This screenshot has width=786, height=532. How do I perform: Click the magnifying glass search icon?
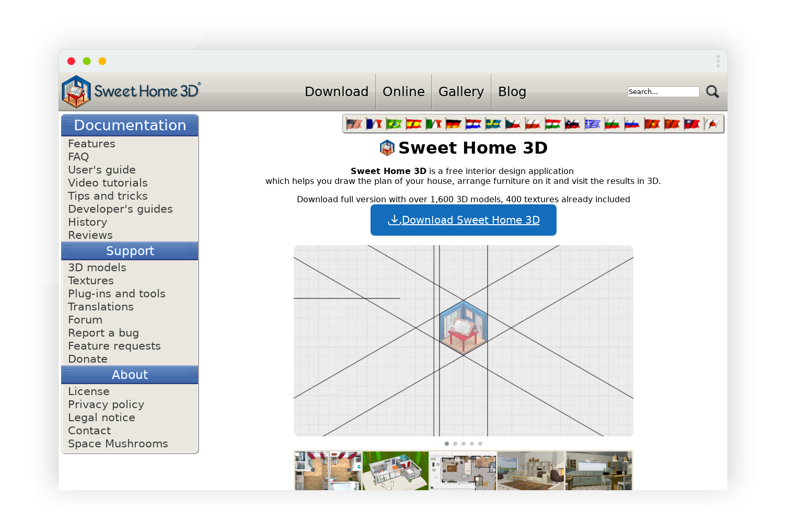712,91
